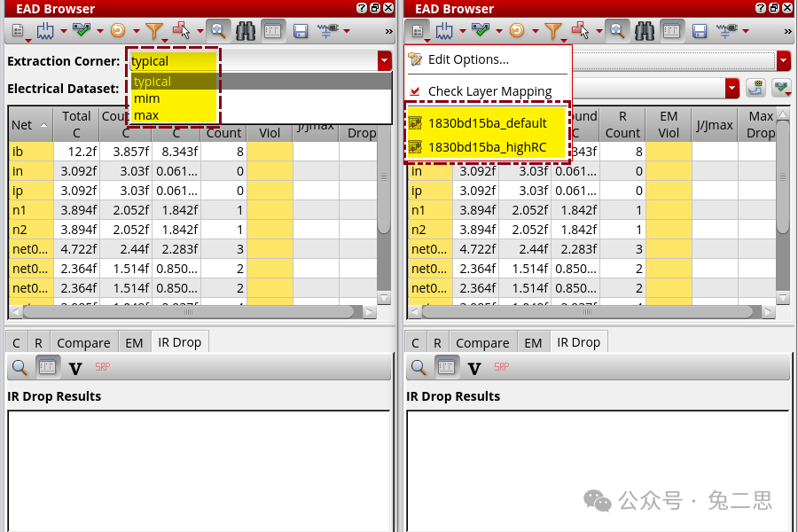
Task: Open Electrical Dataset dropdown arrow in right panel
Action: point(731,89)
